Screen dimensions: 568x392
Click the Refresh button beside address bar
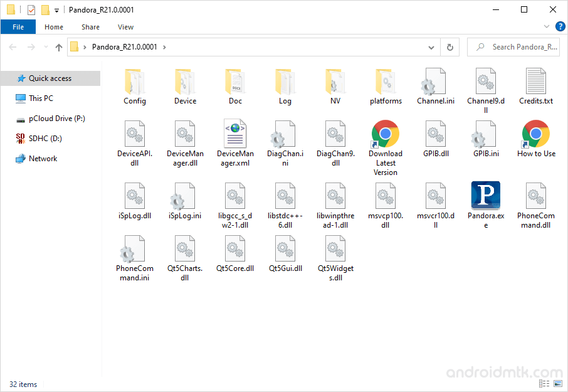[x=450, y=47]
